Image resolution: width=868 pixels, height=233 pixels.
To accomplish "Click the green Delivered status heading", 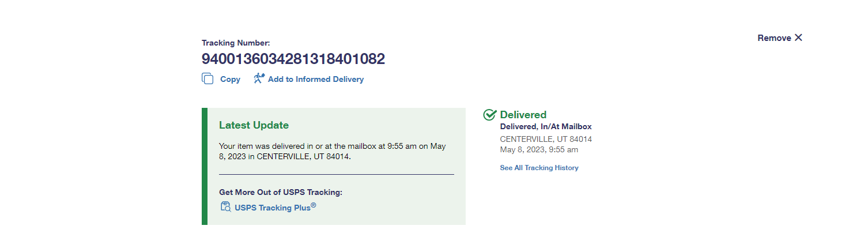I will [523, 115].
